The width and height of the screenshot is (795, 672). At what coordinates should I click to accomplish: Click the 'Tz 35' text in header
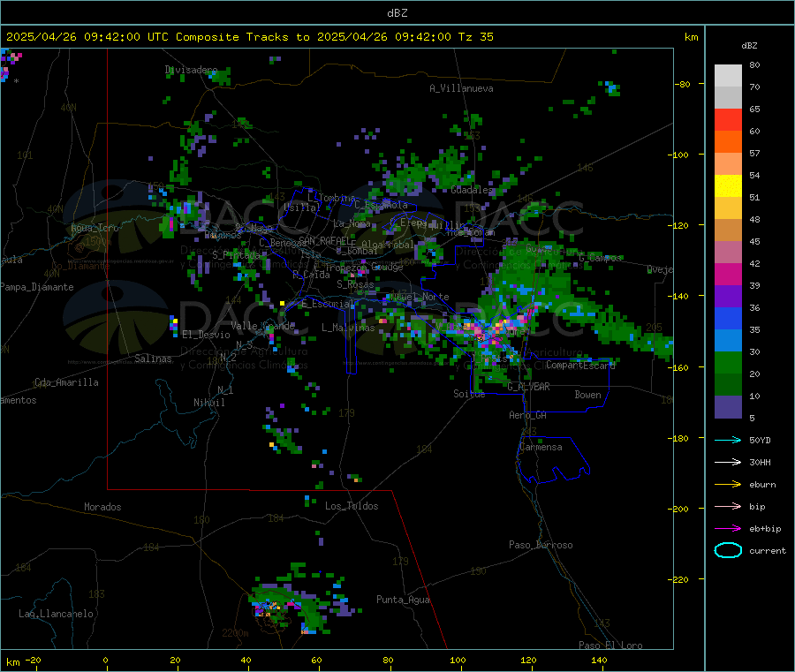475,37
